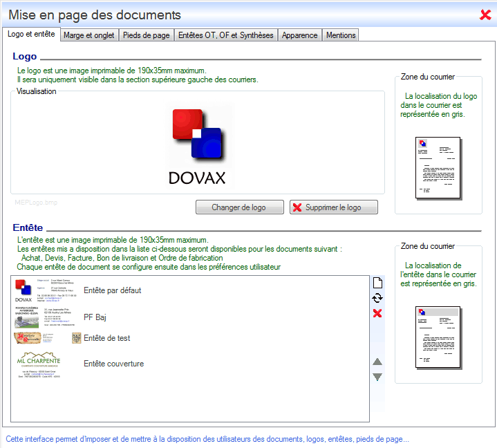This screenshot has height=448, width=497.
Task: Open the Mentions tab
Action: 341,35
